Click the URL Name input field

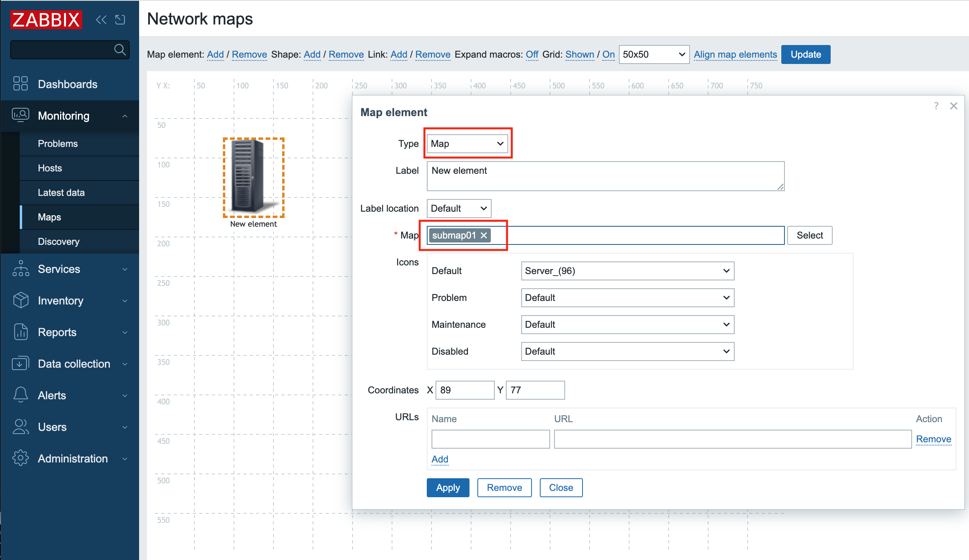point(490,439)
